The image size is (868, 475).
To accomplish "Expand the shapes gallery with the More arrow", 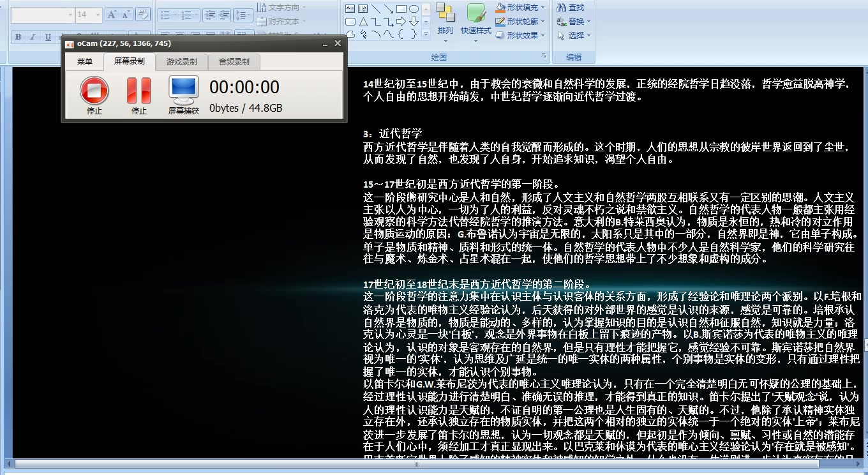I will 426,34.
